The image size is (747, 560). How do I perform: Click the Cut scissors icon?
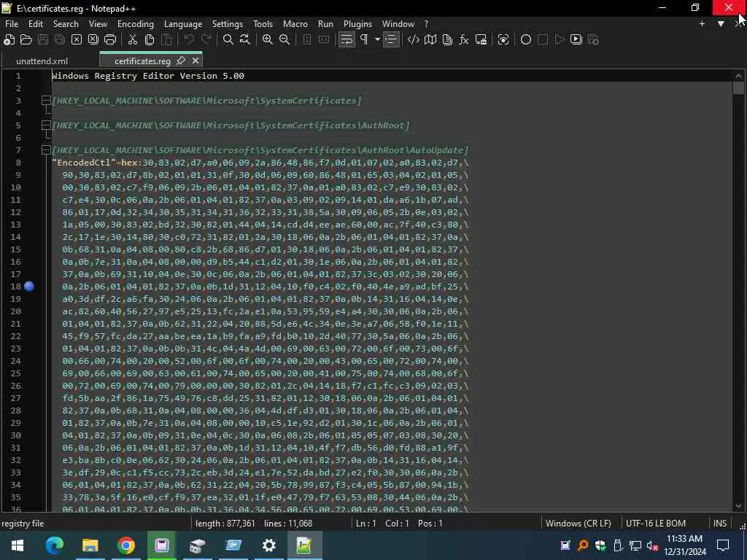click(x=133, y=40)
